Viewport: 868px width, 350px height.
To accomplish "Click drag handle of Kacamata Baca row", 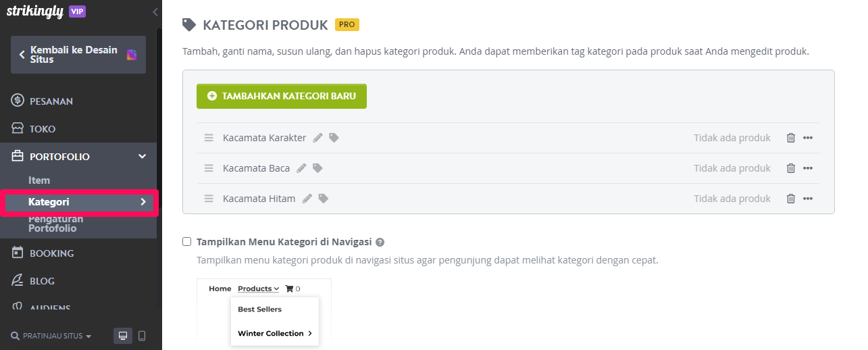I will pos(209,168).
